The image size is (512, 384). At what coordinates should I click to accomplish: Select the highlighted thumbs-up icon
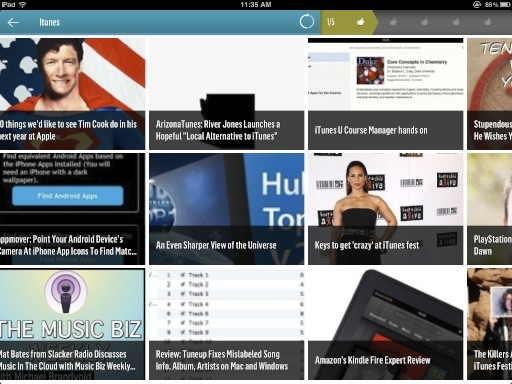tap(361, 22)
